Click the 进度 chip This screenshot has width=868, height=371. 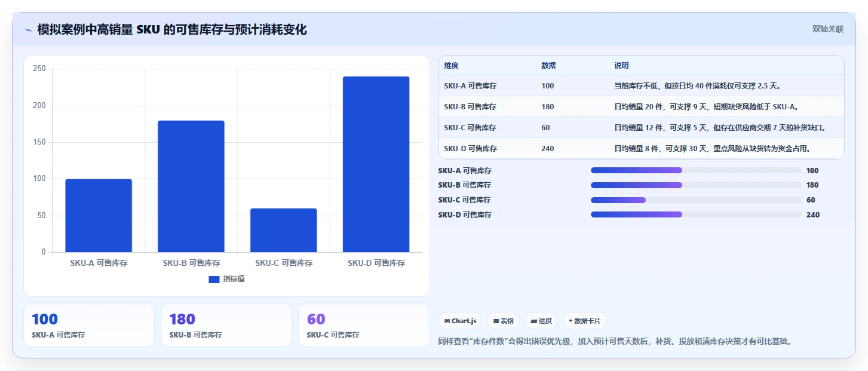point(541,321)
